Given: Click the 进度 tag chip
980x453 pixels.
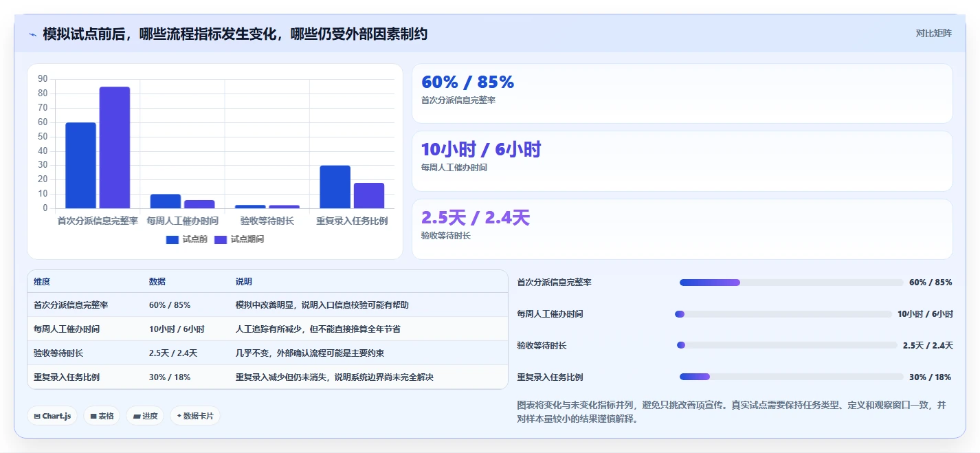Looking at the screenshot, I should click(145, 416).
